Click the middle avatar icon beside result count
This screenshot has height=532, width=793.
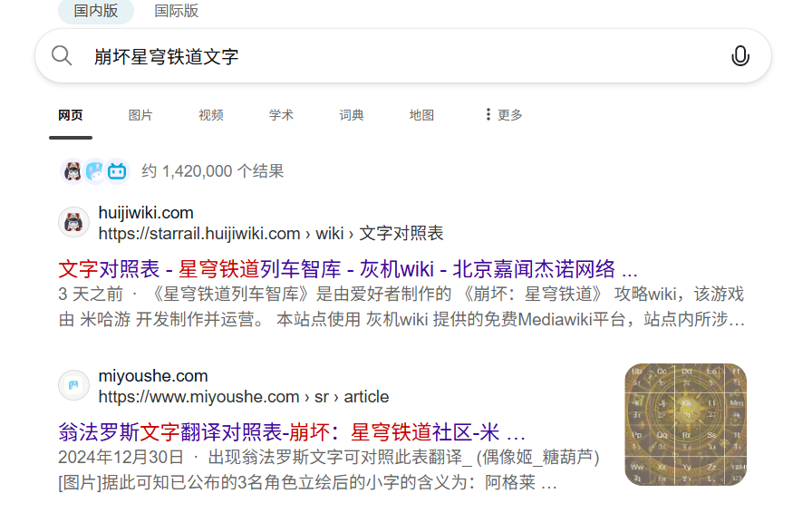[x=95, y=171]
